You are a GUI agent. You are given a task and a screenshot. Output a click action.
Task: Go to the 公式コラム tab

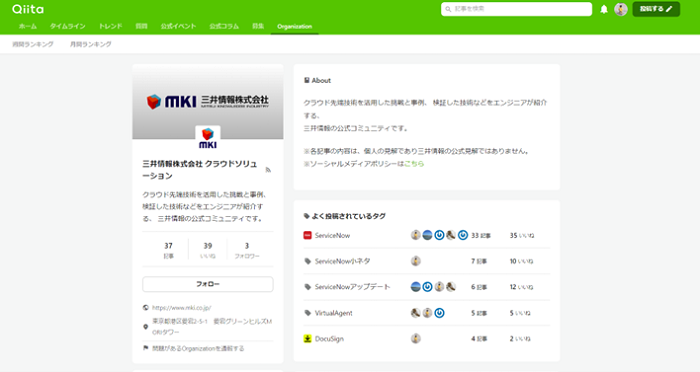(224, 26)
